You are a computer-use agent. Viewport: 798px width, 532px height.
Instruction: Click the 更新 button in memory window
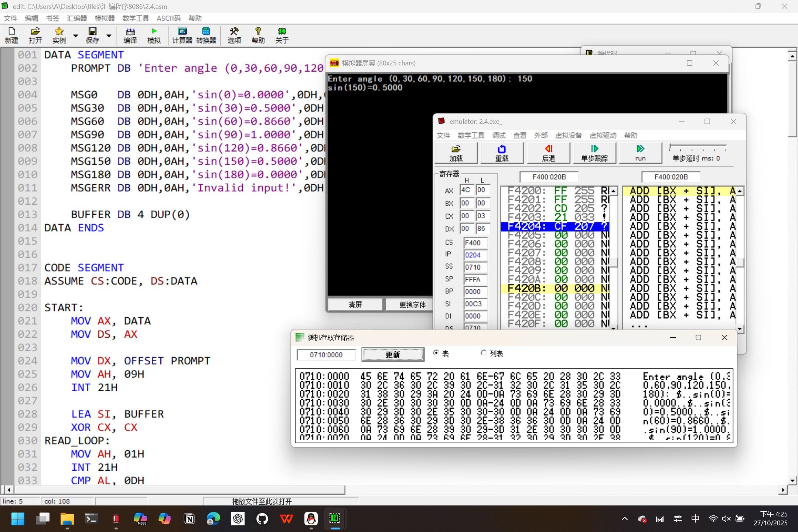click(x=393, y=355)
